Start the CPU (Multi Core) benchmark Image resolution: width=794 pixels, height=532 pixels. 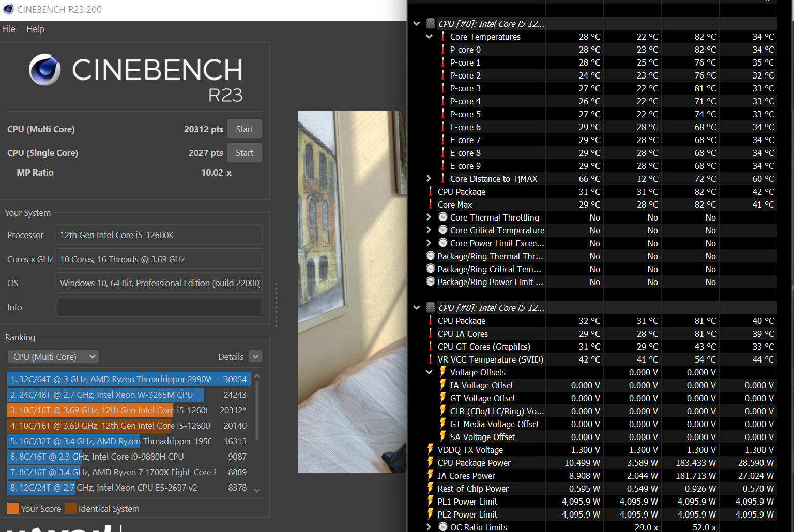[245, 129]
